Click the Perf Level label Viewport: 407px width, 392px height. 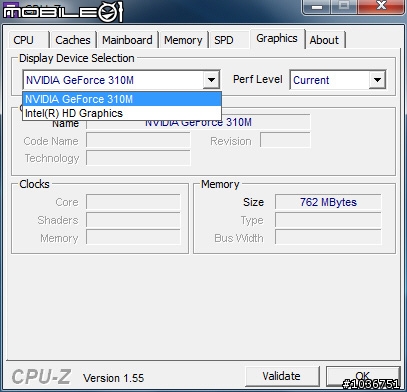(257, 79)
